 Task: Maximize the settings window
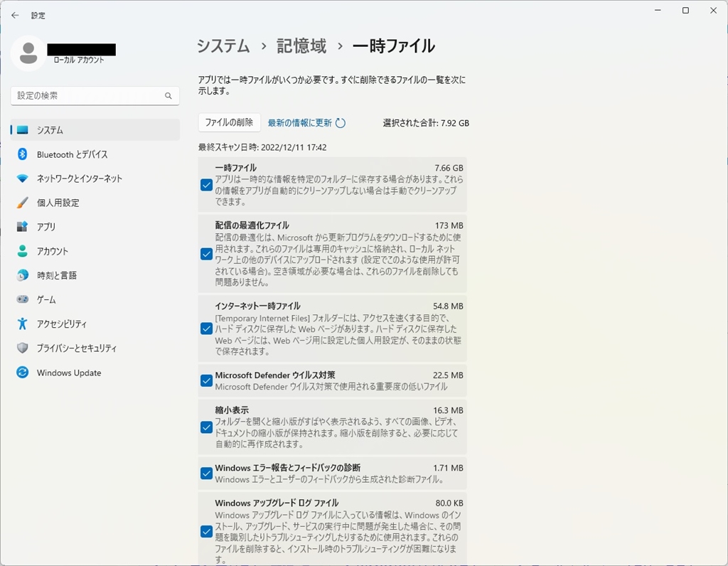(x=685, y=11)
